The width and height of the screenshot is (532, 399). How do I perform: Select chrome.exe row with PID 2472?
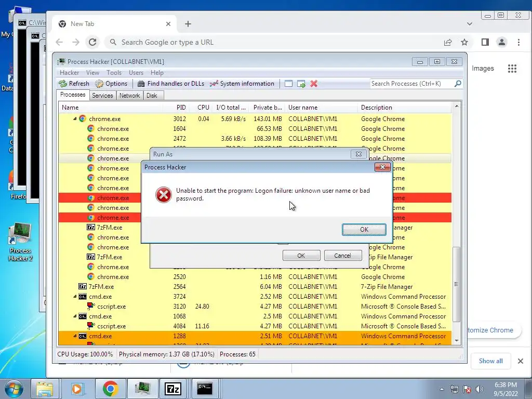pos(255,138)
